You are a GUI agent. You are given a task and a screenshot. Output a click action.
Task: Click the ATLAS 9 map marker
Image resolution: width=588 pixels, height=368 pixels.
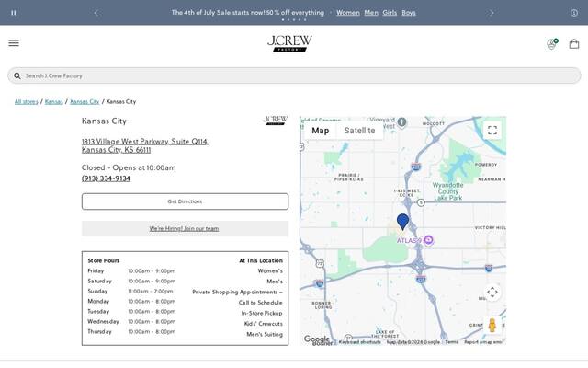coord(429,240)
